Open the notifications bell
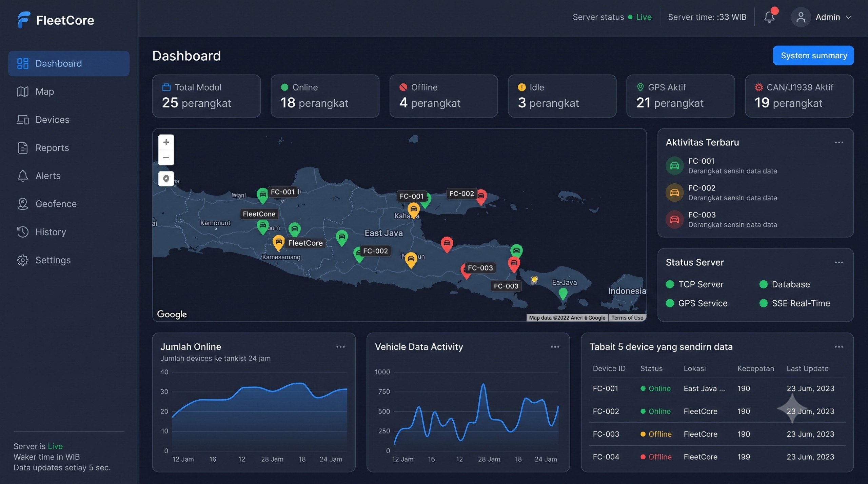This screenshot has height=484, width=868. point(769,17)
